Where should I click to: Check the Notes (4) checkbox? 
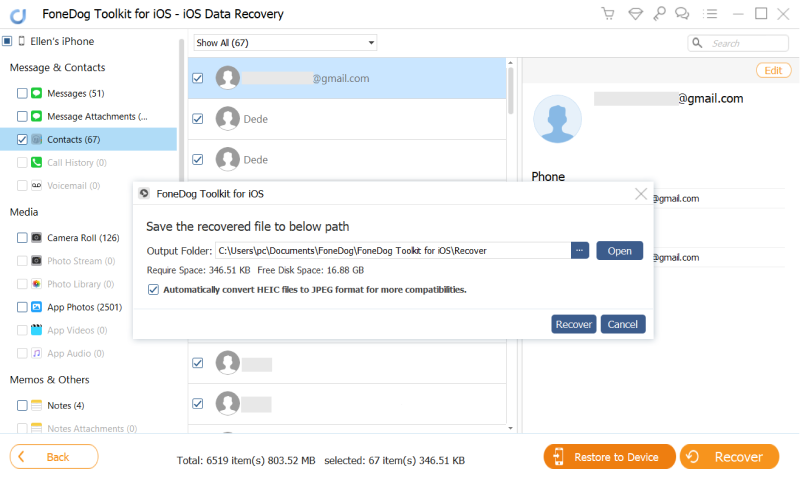(22, 405)
